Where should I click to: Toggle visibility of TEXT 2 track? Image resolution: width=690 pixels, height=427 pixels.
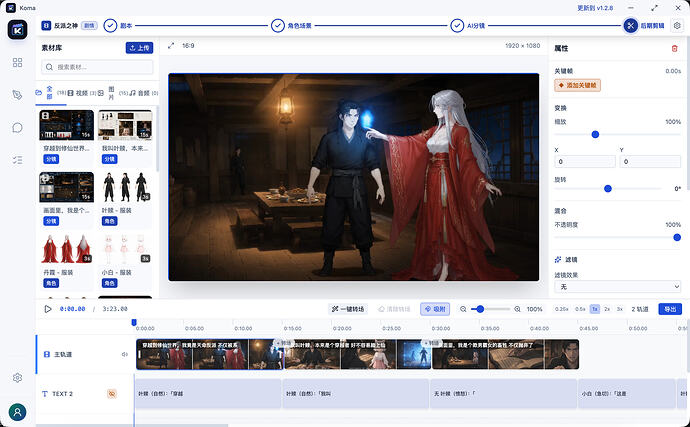(112, 394)
